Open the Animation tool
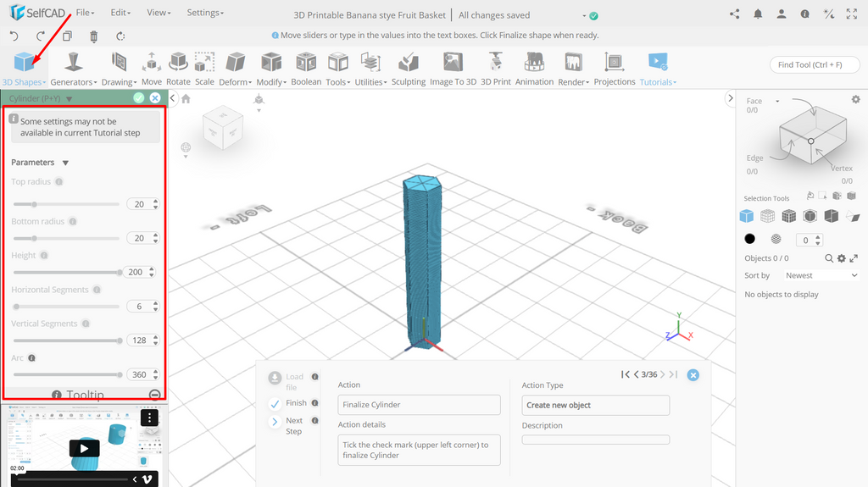868x487 pixels. [534, 69]
